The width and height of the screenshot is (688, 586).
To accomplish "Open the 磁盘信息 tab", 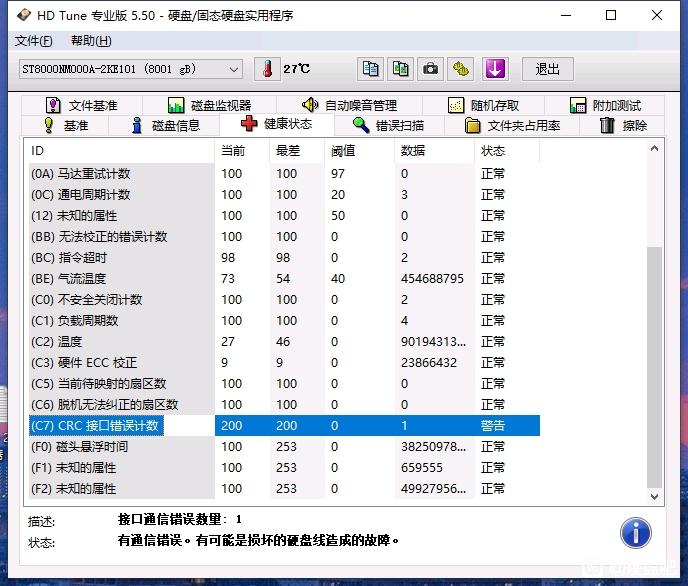I will [x=165, y=125].
